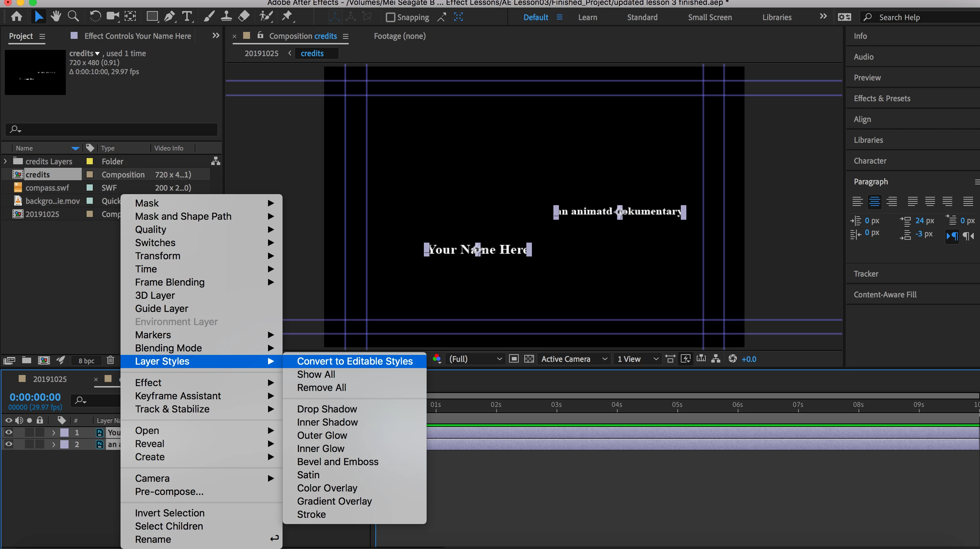
Task: Click the yellow label swatch of credits Layers
Action: click(90, 162)
